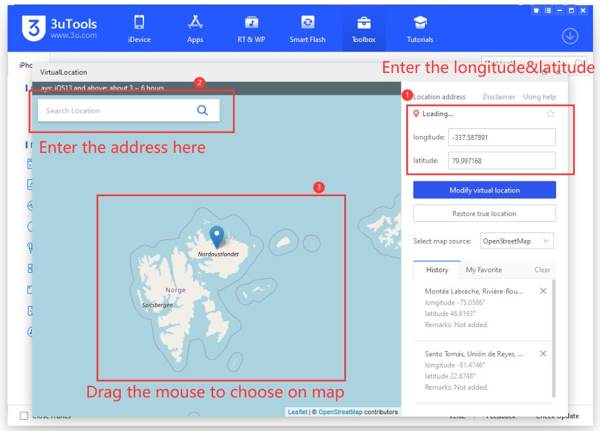Screen dimensions: 600x431
Task: Switch to the My Favorite tab
Action: tap(484, 269)
